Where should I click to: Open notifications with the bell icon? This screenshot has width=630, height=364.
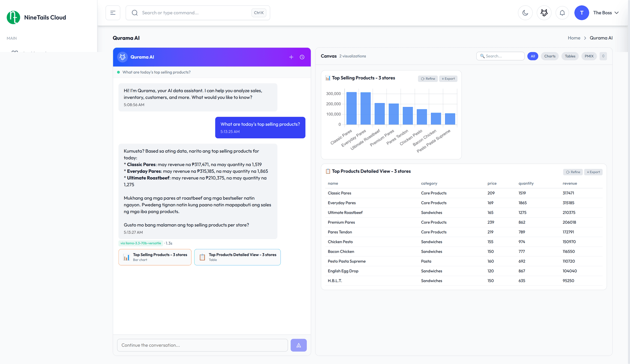click(562, 12)
